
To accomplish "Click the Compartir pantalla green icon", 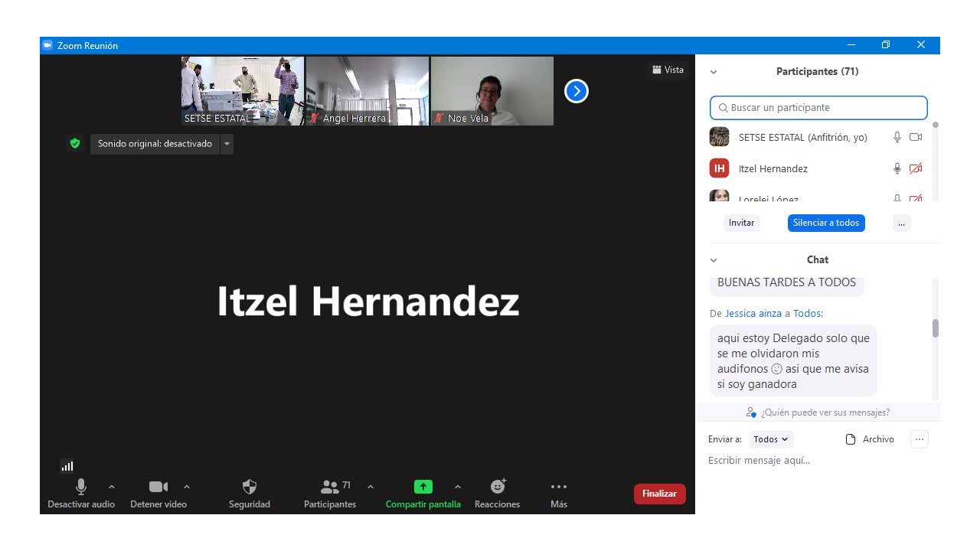I will tap(423, 487).
